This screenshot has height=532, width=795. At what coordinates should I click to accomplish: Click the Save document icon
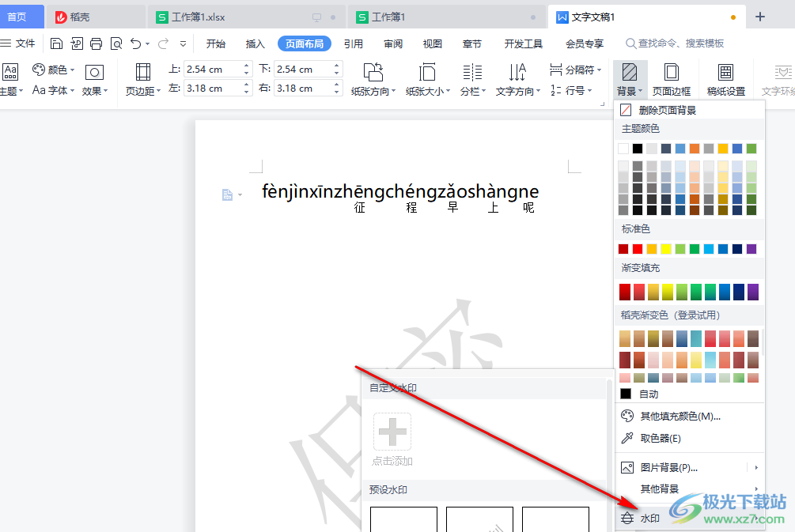56,43
